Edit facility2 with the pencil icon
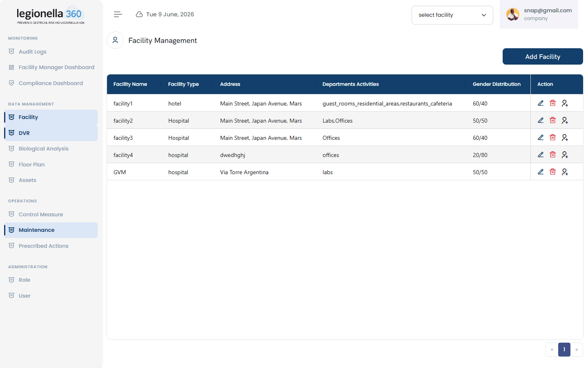This screenshot has width=588, height=368. (x=541, y=120)
